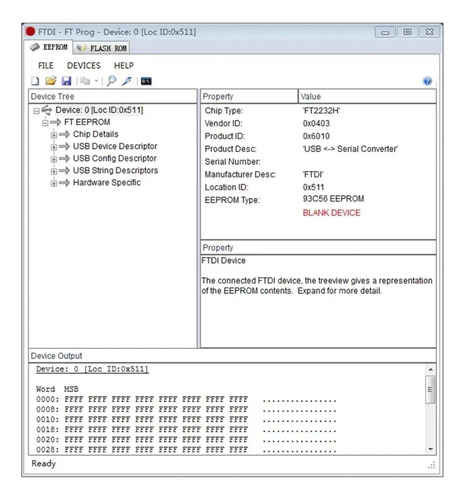465x500 pixels.
Task: Expand the USB Config Descriptor node
Action: 54,159
